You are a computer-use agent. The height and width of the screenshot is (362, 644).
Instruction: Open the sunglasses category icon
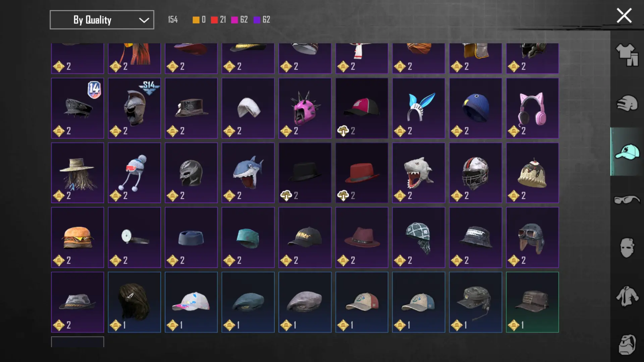point(627,200)
